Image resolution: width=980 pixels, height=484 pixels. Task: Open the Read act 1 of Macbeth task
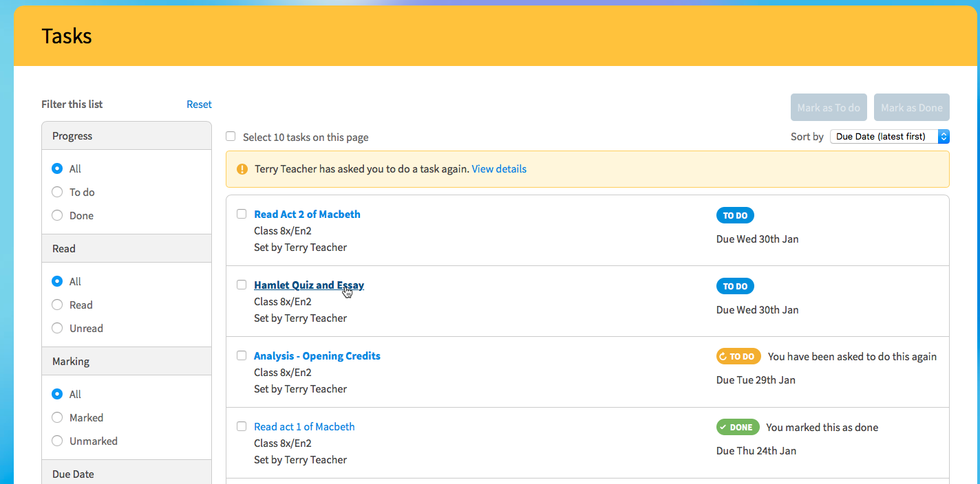pyautogui.click(x=304, y=427)
